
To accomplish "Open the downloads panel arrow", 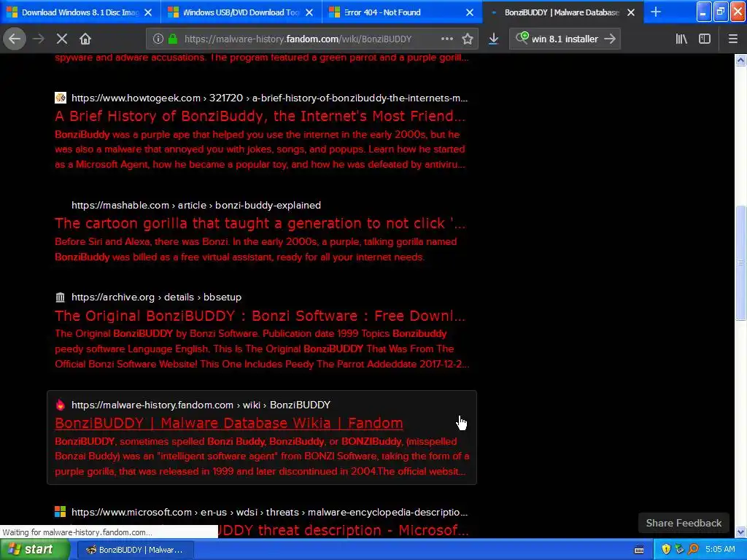I will pos(494,39).
